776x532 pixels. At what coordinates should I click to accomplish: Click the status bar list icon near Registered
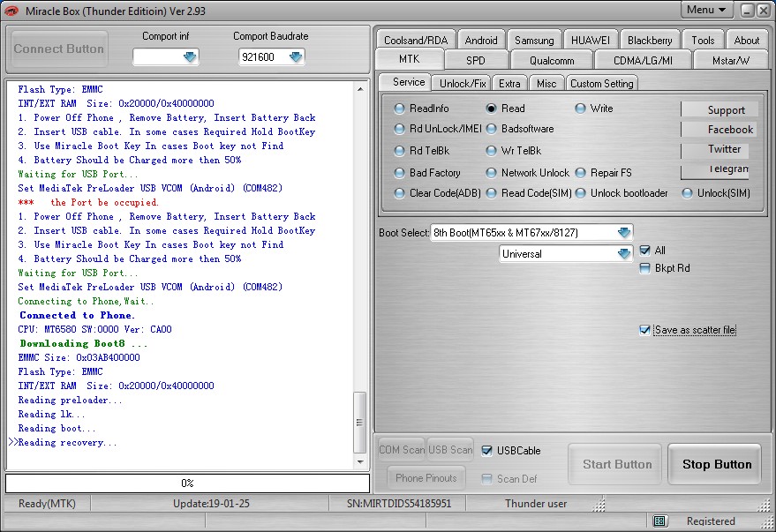[659, 521]
